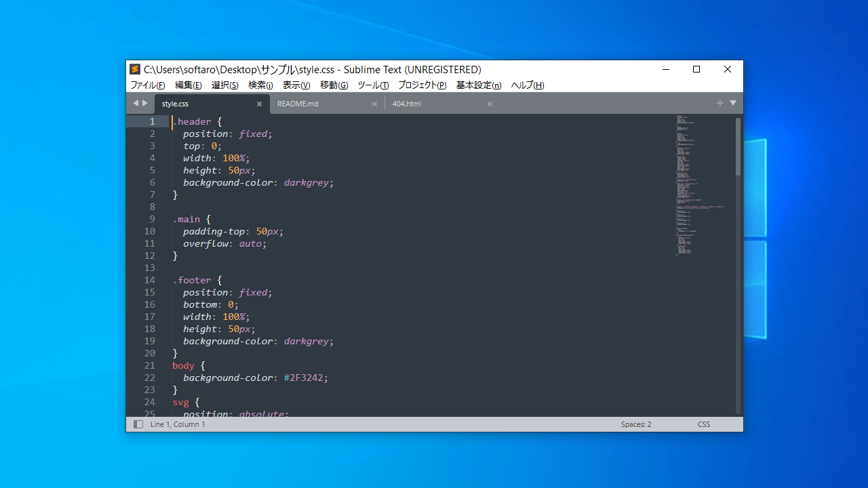
Task: Change syntax via CSS in status bar
Action: tap(704, 424)
